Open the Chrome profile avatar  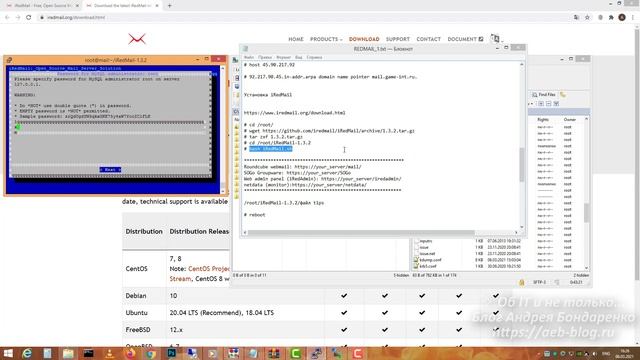(622, 18)
